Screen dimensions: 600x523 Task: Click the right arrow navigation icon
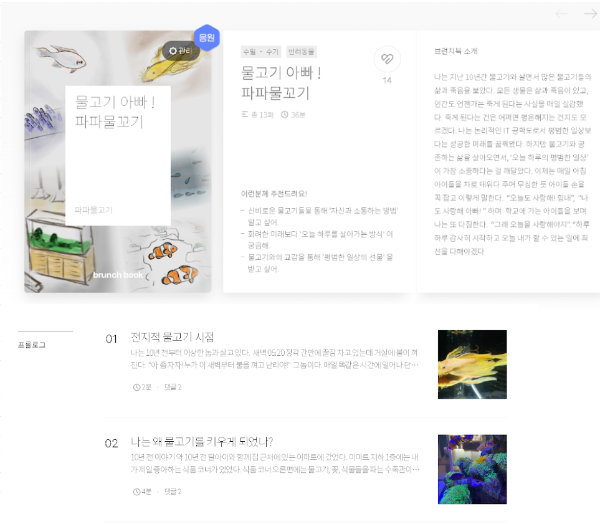pos(590,14)
